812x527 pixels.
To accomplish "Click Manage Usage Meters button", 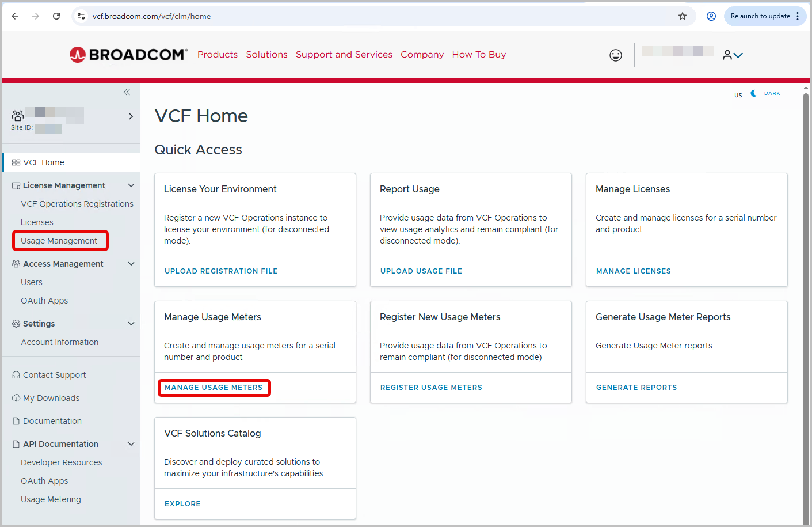I will click(x=214, y=388).
